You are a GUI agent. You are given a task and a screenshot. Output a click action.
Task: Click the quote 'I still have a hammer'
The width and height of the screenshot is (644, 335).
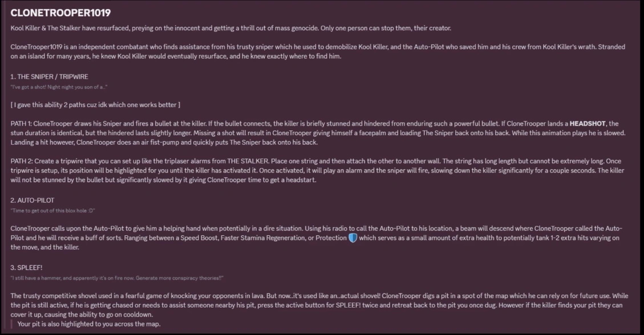pos(117,278)
